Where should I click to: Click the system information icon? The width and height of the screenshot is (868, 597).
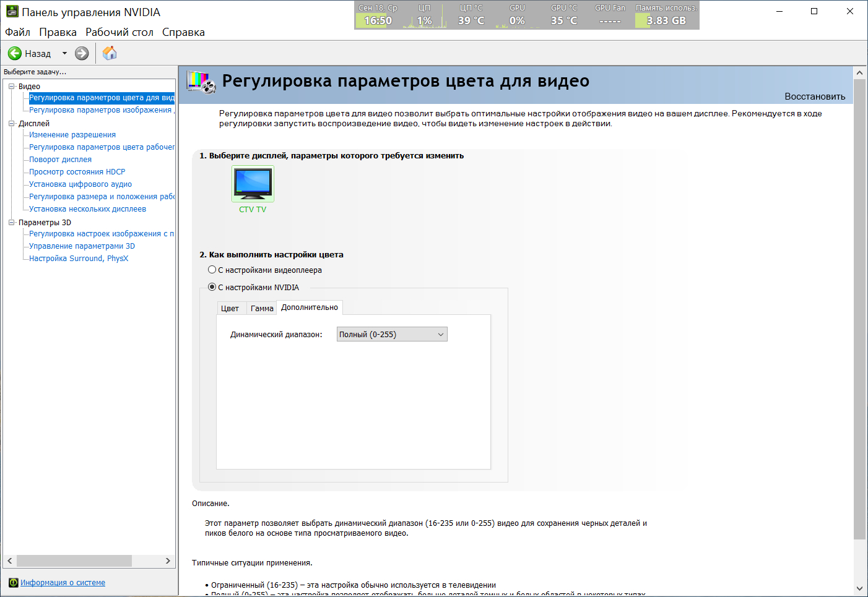[x=13, y=583]
